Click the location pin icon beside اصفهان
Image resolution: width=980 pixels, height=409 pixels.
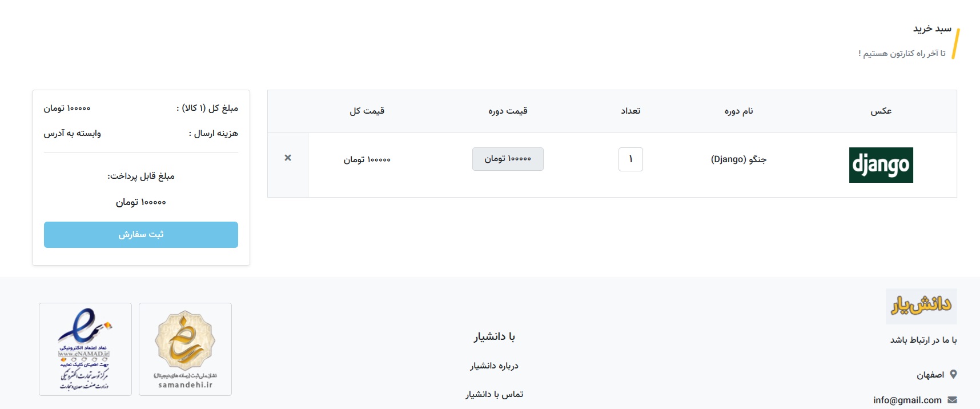point(953,374)
